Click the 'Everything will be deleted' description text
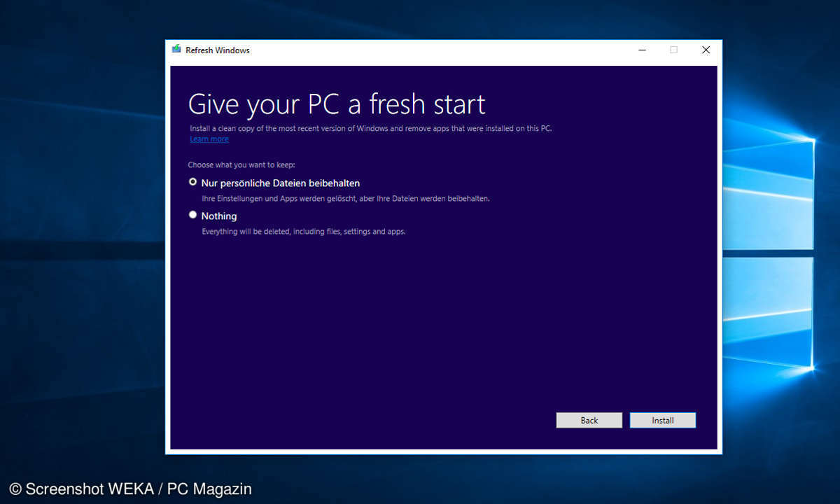840x504 pixels. click(x=303, y=232)
